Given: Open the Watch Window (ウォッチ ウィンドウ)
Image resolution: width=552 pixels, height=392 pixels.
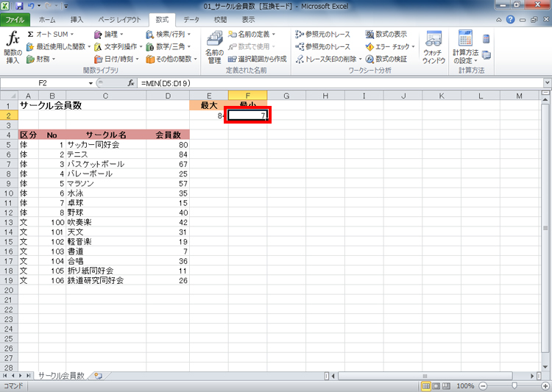Looking at the screenshot, I should [434, 48].
